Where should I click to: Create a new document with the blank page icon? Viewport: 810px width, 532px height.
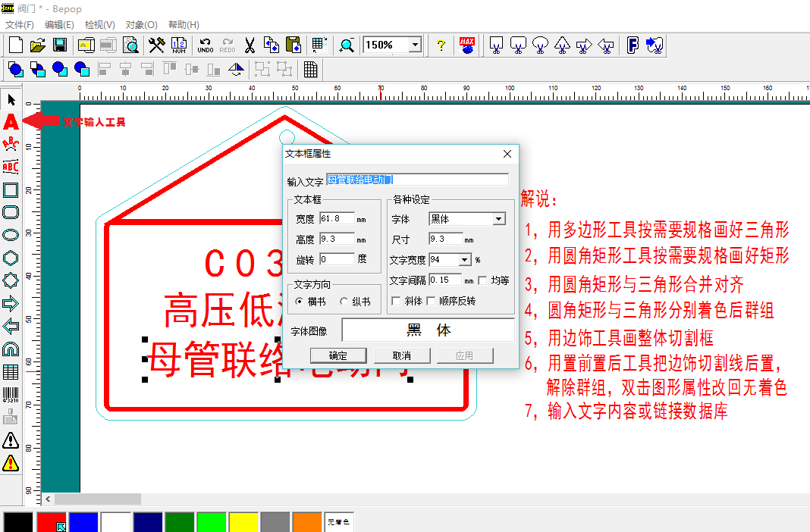point(15,45)
